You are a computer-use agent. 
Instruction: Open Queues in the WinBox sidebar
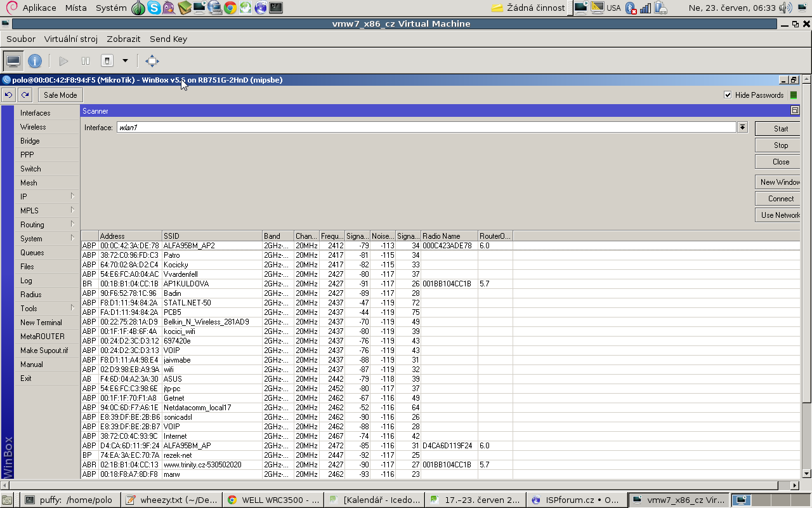pyautogui.click(x=47, y=253)
